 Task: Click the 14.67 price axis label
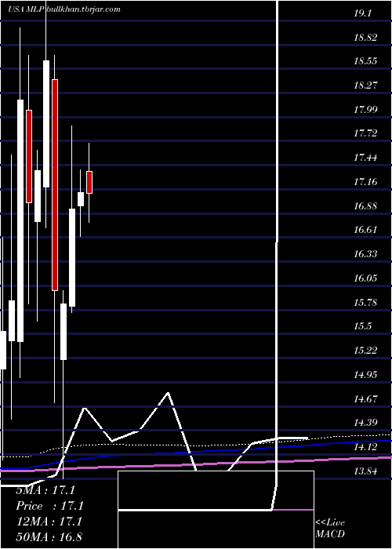[365, 398]
